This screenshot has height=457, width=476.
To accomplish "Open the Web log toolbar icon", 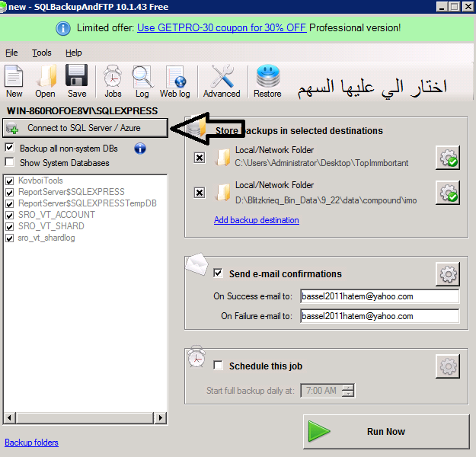I will (x=175, y=81).
